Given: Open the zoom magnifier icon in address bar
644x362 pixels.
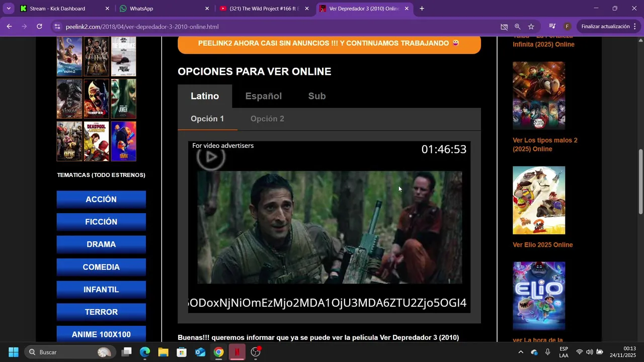Looking at the screenshot, I should click(518, 27).
